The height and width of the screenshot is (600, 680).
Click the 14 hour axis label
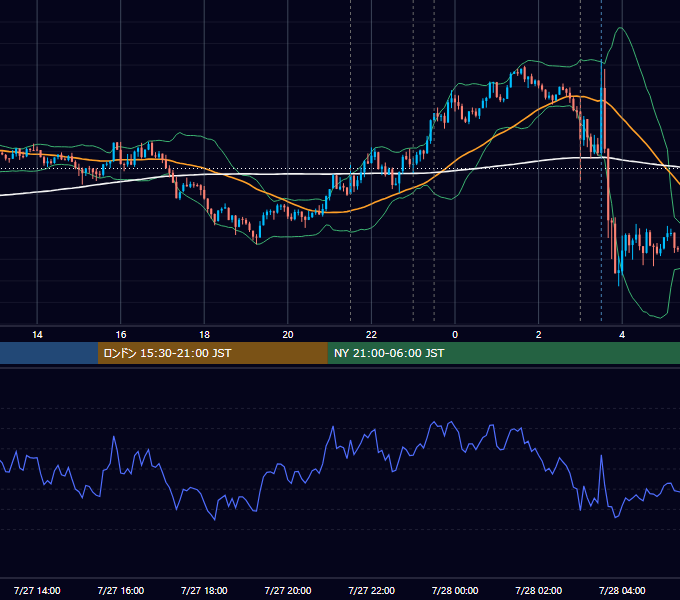coord(37,335)
